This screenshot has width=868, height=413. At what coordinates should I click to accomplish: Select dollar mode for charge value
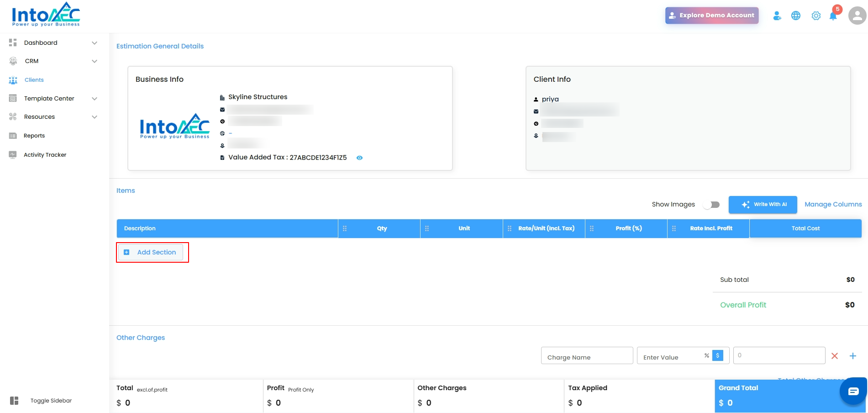718,355
